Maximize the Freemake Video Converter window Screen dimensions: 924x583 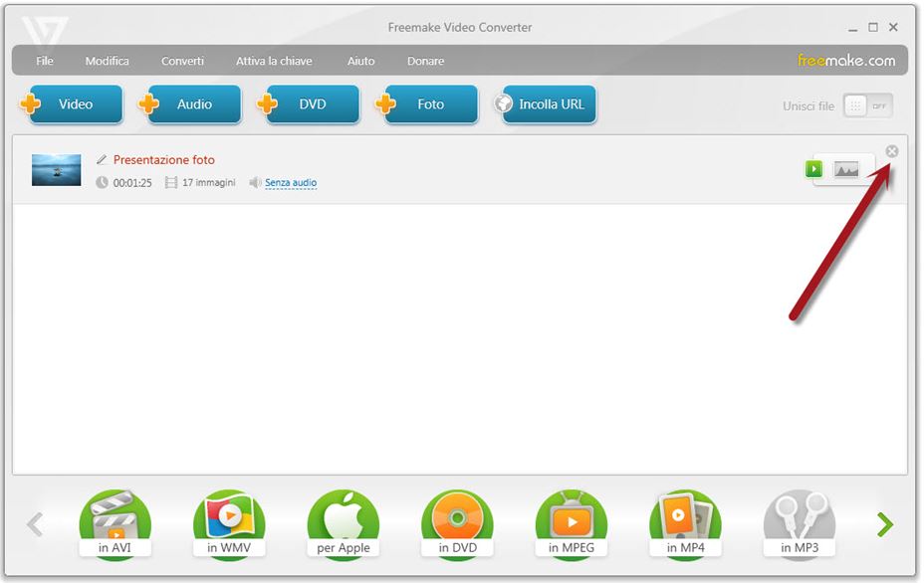[873, 27]
